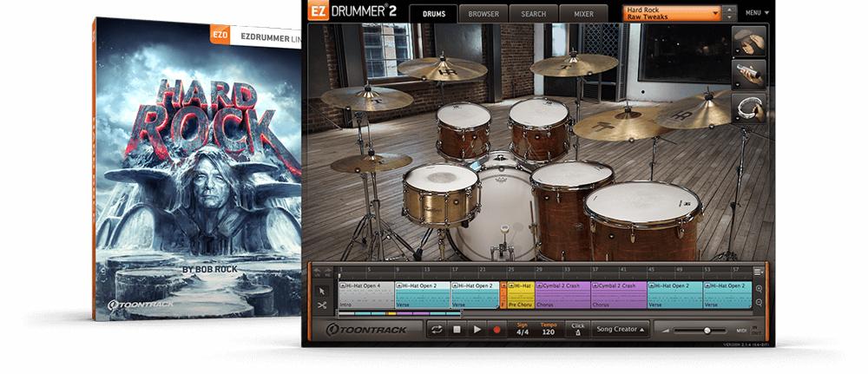Click the hand claps percussion icon

749,42
